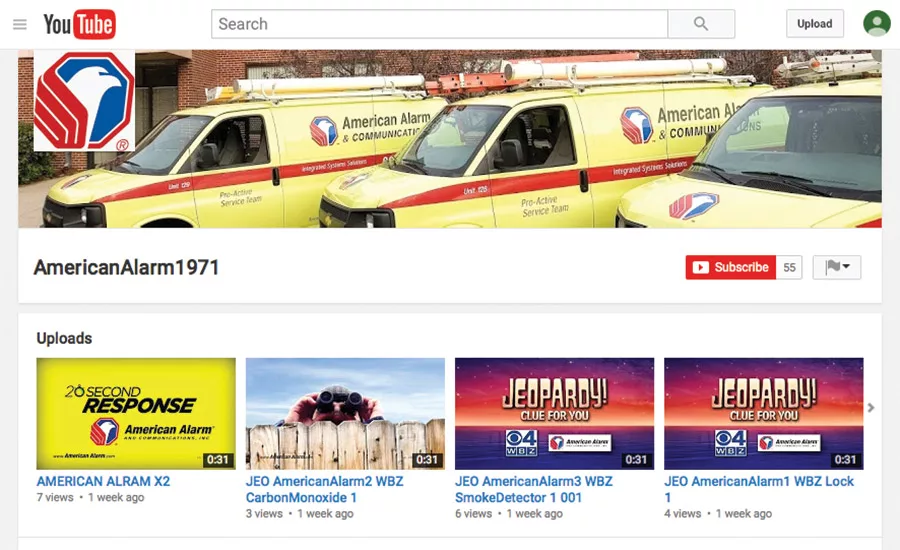900x550 pixels.
Task: Click the magnifying glass search button
Action: click(x=701, y=24)
